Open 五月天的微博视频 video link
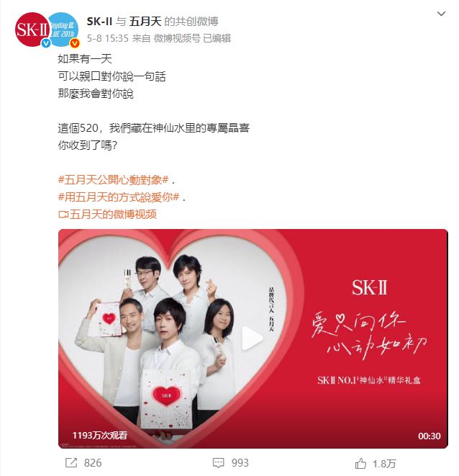459x476 pixels. [x=113, y=215]
